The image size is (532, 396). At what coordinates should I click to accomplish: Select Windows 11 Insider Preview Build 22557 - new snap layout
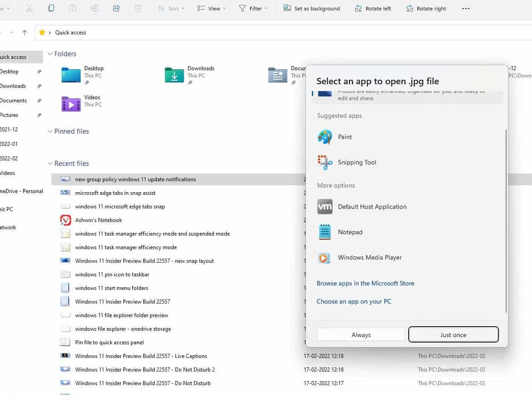145,261
